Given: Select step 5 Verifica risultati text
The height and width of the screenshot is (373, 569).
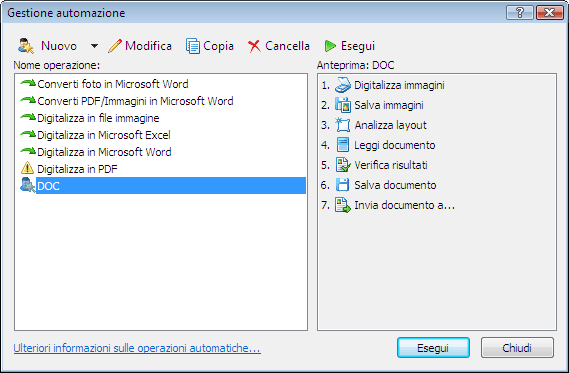Looking at the screenshot, I should [391, 165].
